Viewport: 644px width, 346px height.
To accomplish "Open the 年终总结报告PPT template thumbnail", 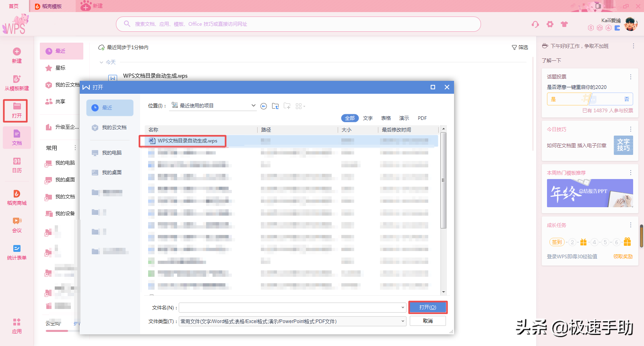I will [x=590, y=193].
